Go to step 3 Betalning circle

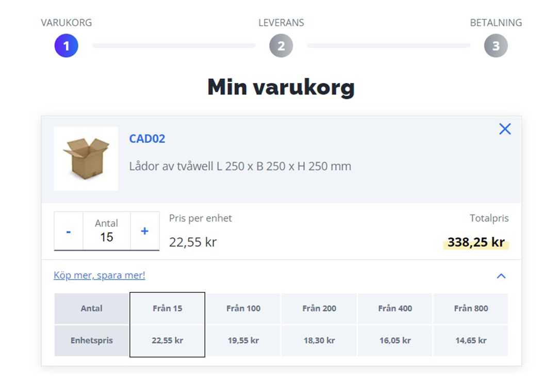click(x=496, y=46)
